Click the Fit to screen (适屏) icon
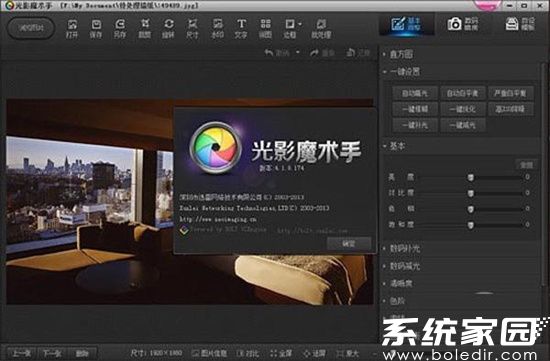Image resolution: width=550 pixels, height=361 pixels. 314,353
